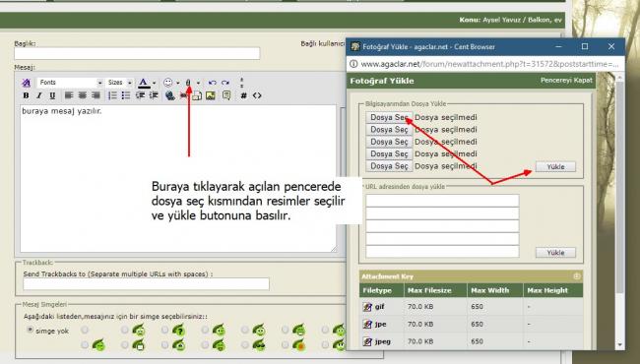Click Yükle button for computer file upload
Viewport: 640px width, 364px height.
point(555,166)
